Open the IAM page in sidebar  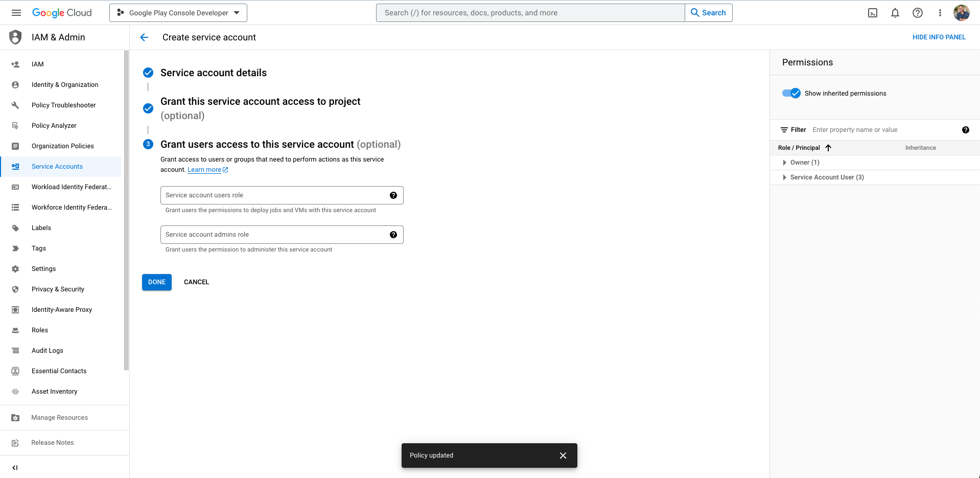pyautogui.click(x=61, y=64)
